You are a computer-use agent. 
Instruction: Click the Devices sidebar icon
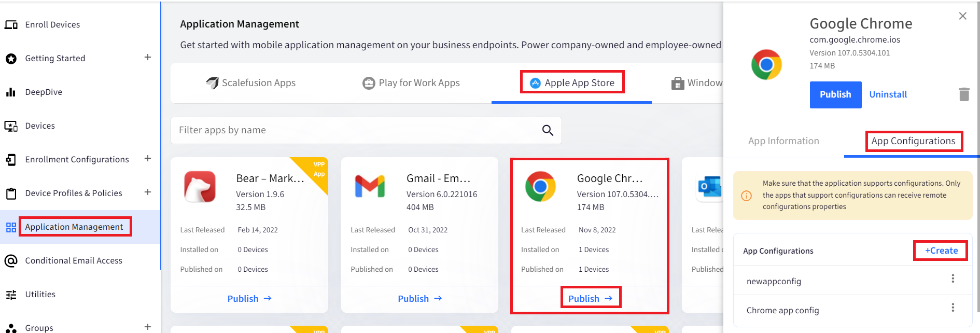coord(11,126)
